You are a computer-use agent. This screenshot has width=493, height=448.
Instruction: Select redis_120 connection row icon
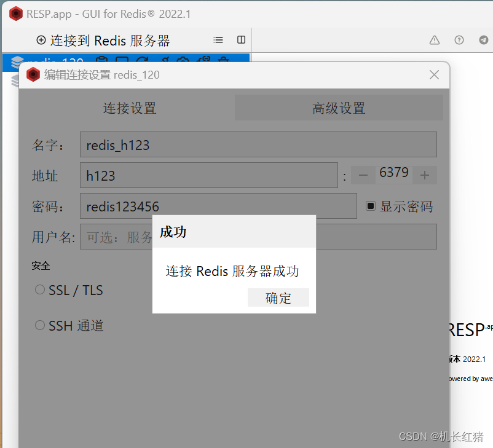[17, 62]
